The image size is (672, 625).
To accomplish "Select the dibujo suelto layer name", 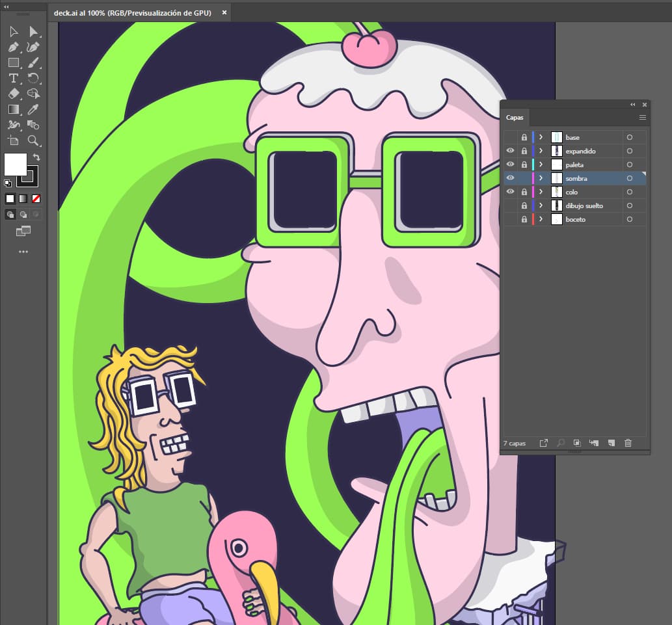I will [x=584, y=206].
